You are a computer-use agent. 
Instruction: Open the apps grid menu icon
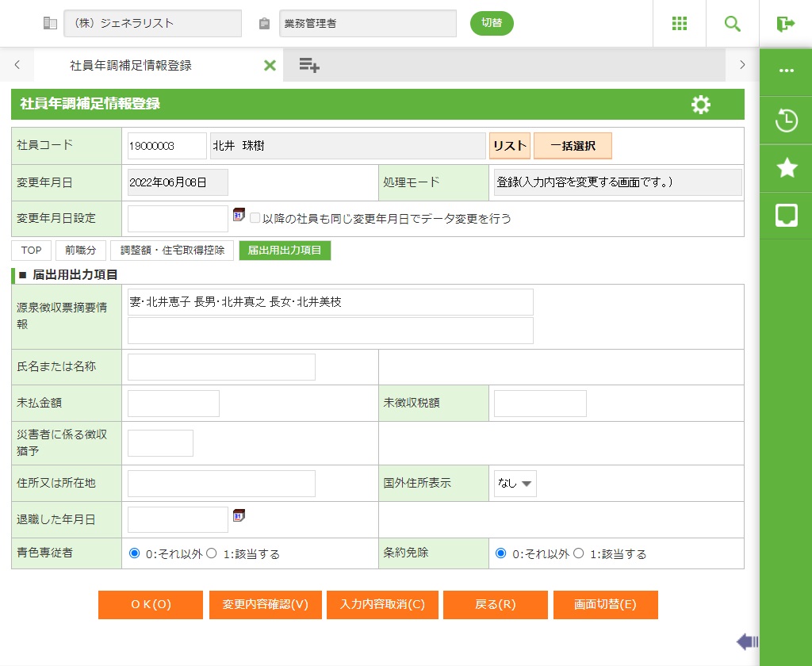(x=679, y=24)
